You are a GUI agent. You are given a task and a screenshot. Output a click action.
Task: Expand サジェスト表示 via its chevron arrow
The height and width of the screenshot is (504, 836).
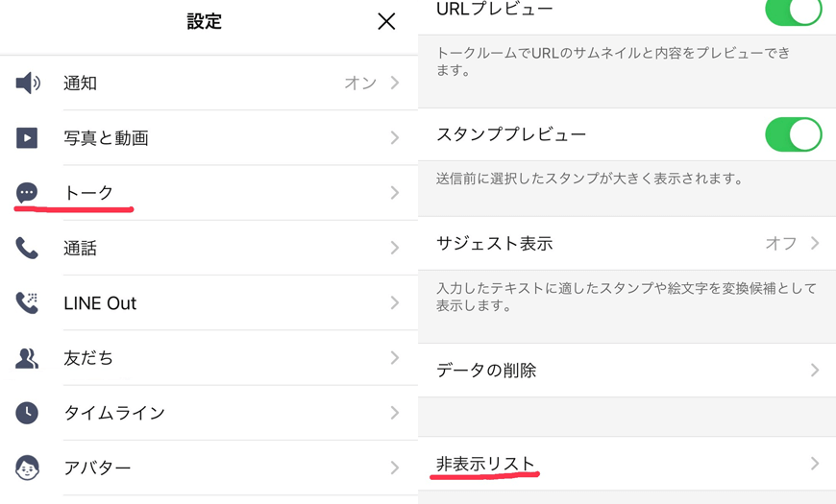tap(815, 243)
